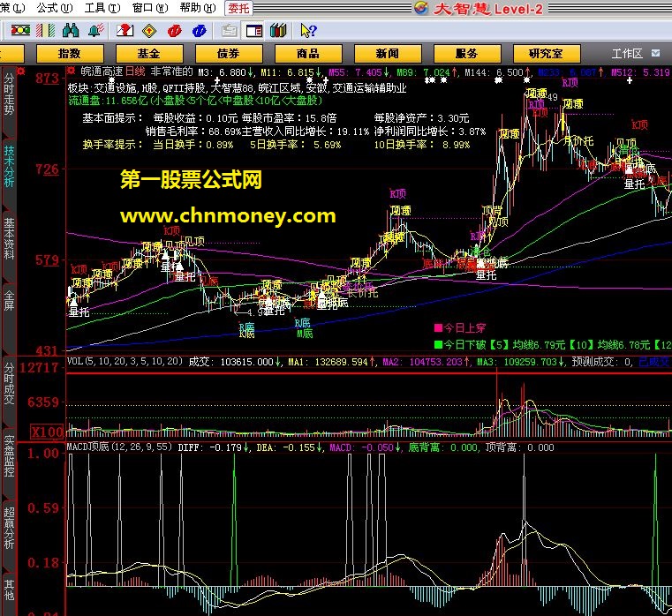This screenshot has width=672, height=616.
Task: Select the 商品 category button
Action: [x=308, y=54]
